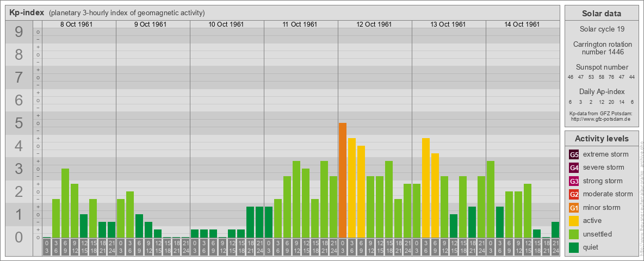Viewport: 644px width, 261px height.
Task: Click the G5 extreme storm badge
Action: click(574, 154)
